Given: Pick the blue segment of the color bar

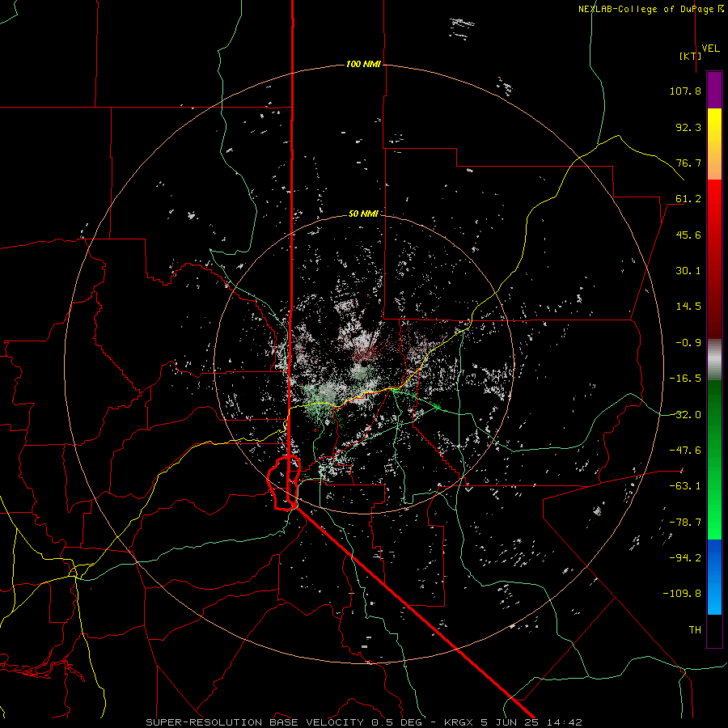Looking at the screenshot, I should [714, 577].
